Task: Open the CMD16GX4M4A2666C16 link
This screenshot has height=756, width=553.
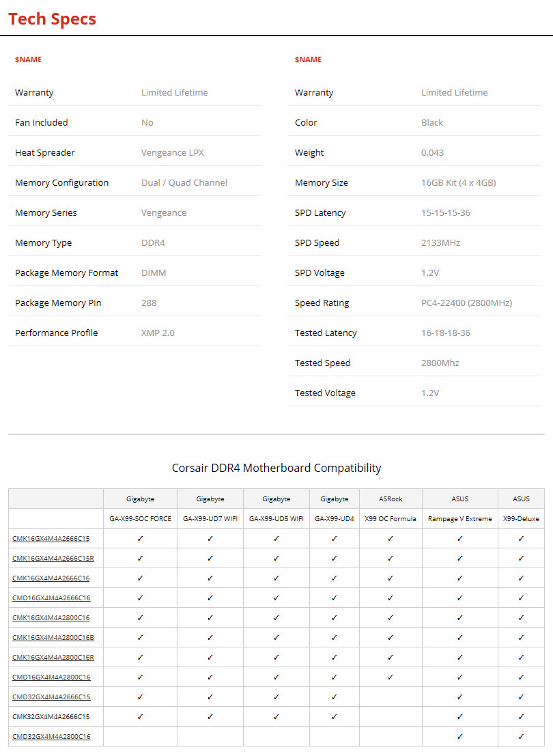Action: [51, 598]
